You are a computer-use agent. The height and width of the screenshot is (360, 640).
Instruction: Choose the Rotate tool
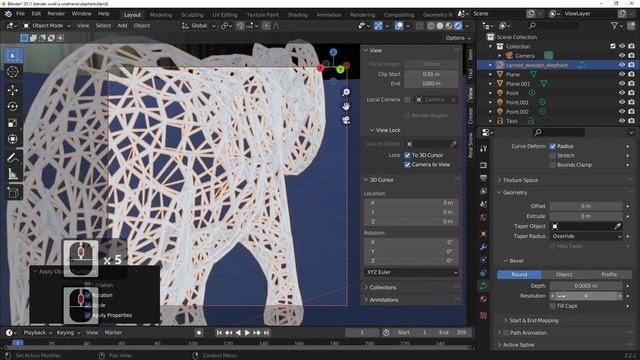coord(13,106)
